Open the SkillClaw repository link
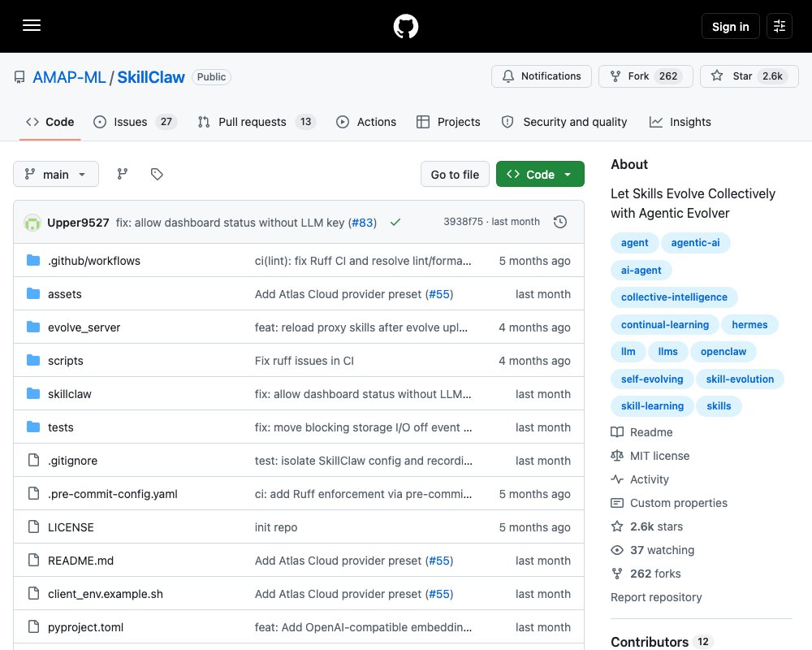The width and height of the screenshot is (812, 650). [x=151, y=77]
